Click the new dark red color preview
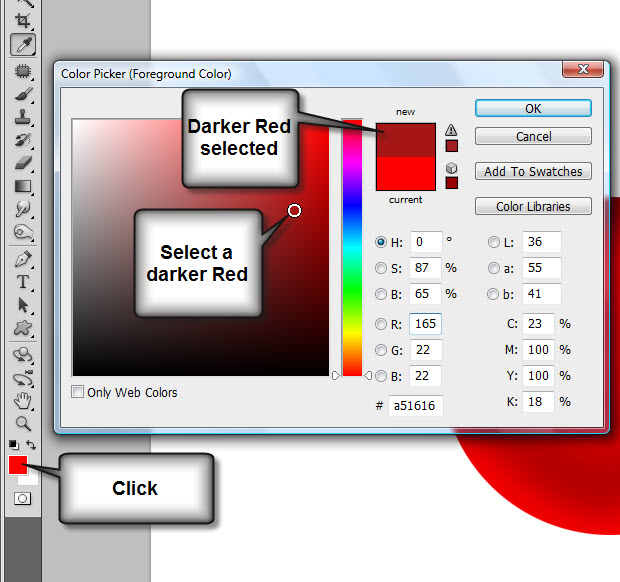 click(x=406, y=140)
